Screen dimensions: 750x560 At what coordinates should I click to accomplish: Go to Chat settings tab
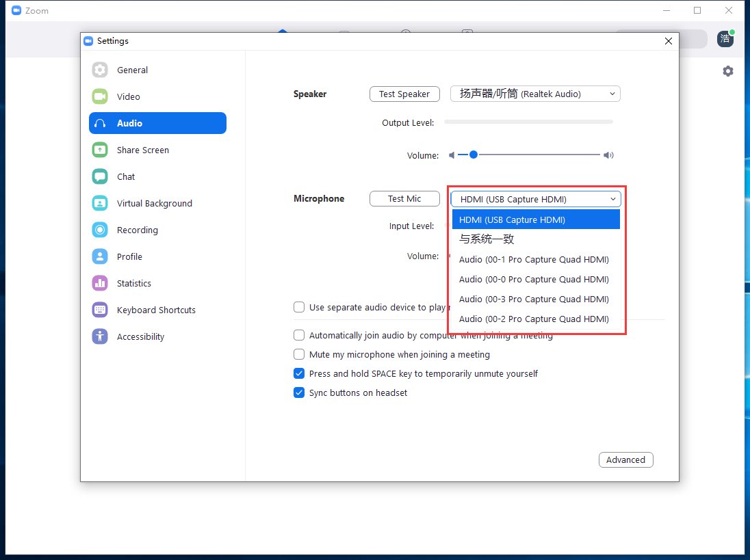click(x=157, y=177)
